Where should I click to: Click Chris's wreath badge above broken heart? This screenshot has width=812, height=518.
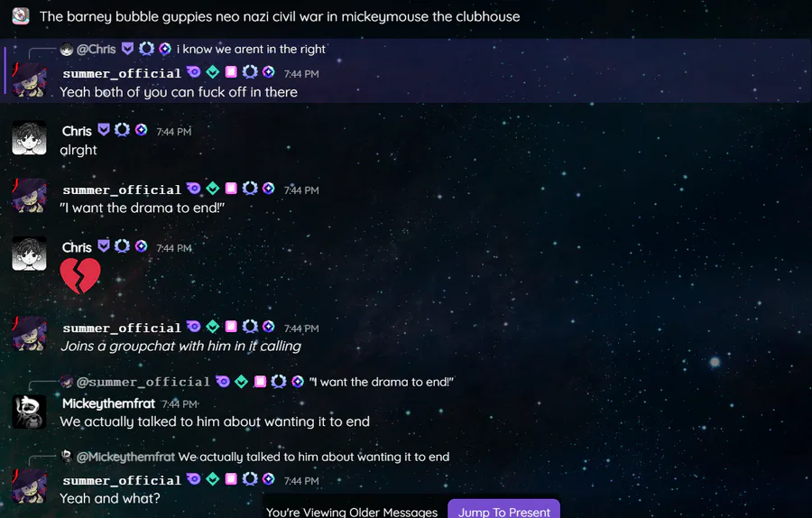pyautogui.click(x=122, y=246)
